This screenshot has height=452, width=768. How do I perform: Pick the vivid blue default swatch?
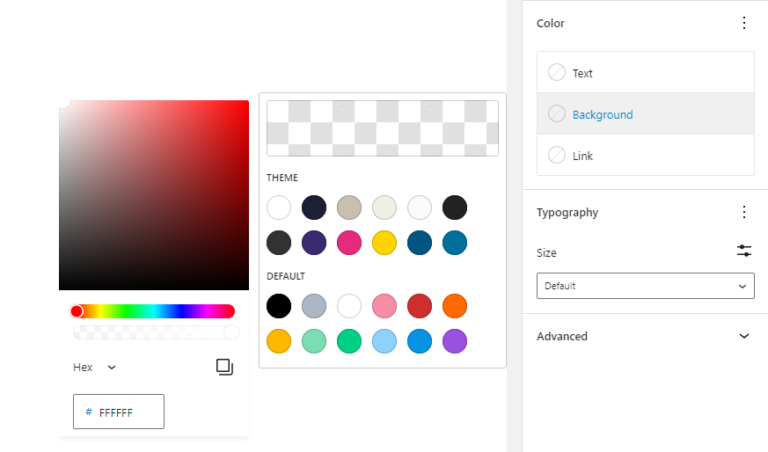point(420,341)
